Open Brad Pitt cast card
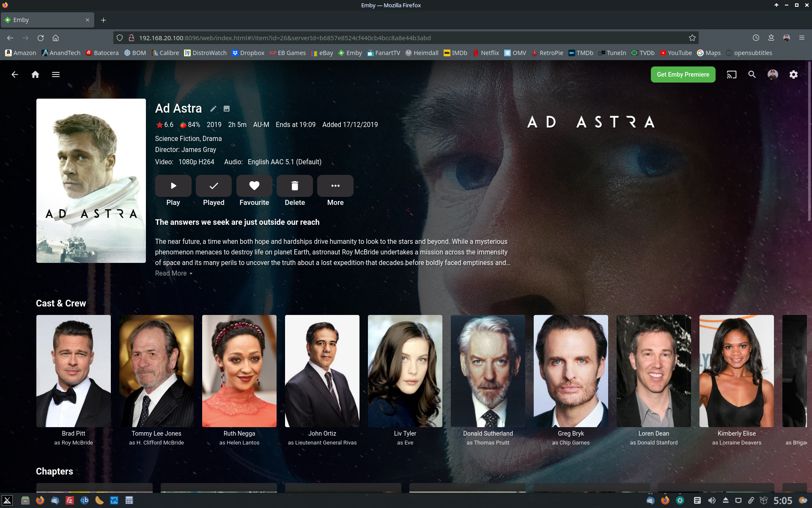Image resolution: width=812 pixels, height=508 pixels. pyautogui.click(x=74, y=371)
